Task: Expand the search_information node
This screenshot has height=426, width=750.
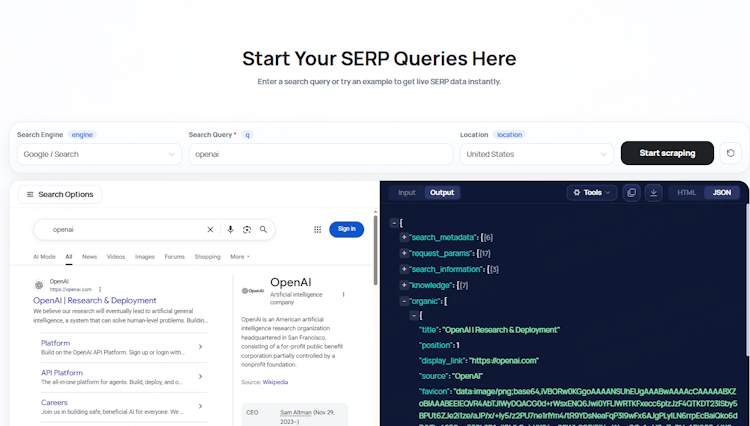Action: point(404,269)
